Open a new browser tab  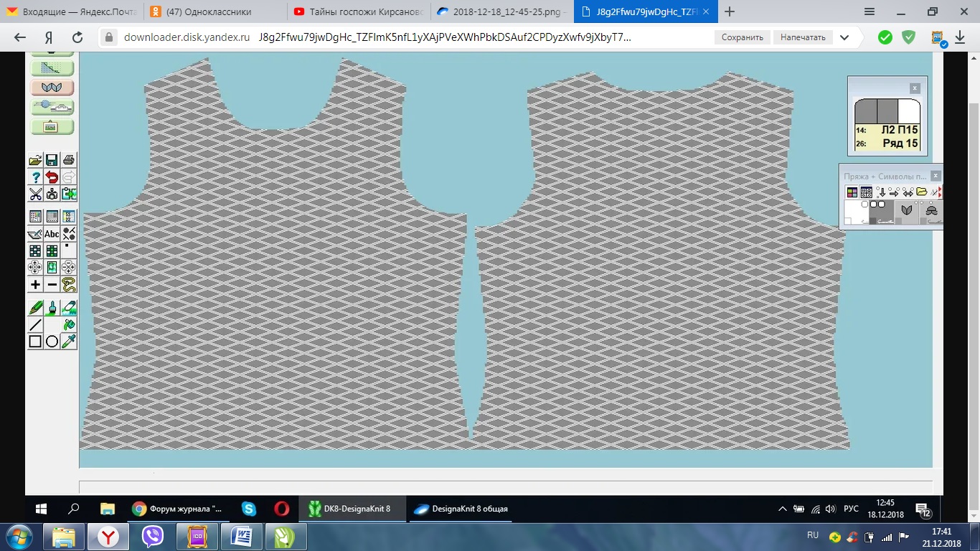pyautogui.click(x=730, y=11)
